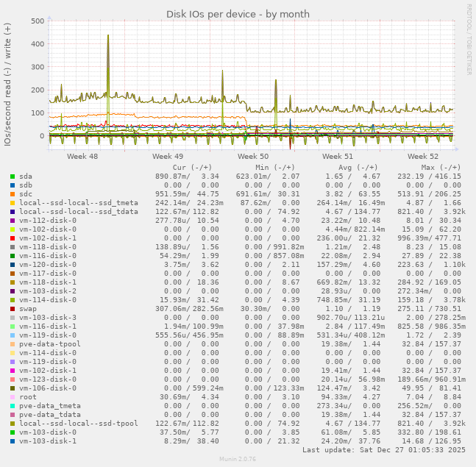The height and width of the screenshot is (467, 476).
Task: Click the 'vm-116-disk-0' legend label
Action: coord(48,255)
